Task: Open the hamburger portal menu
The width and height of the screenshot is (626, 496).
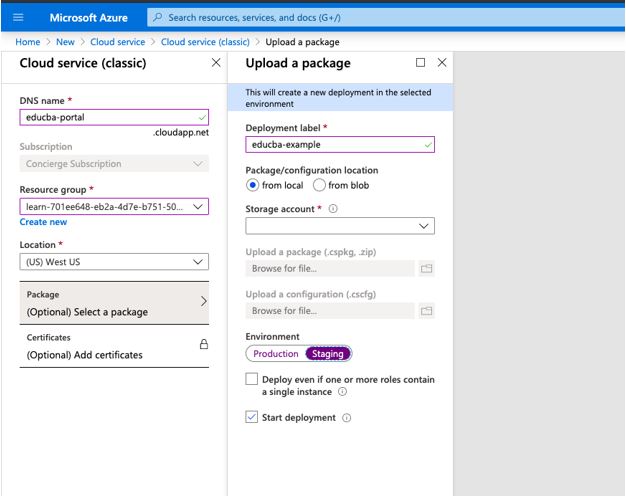Action: (x=18, y=18)
